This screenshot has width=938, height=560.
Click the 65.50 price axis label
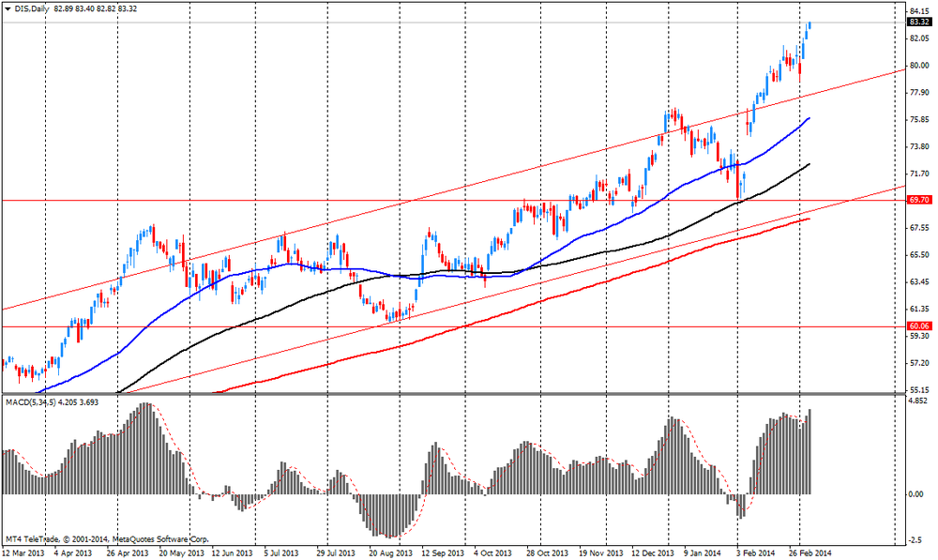tap(919, 254)
